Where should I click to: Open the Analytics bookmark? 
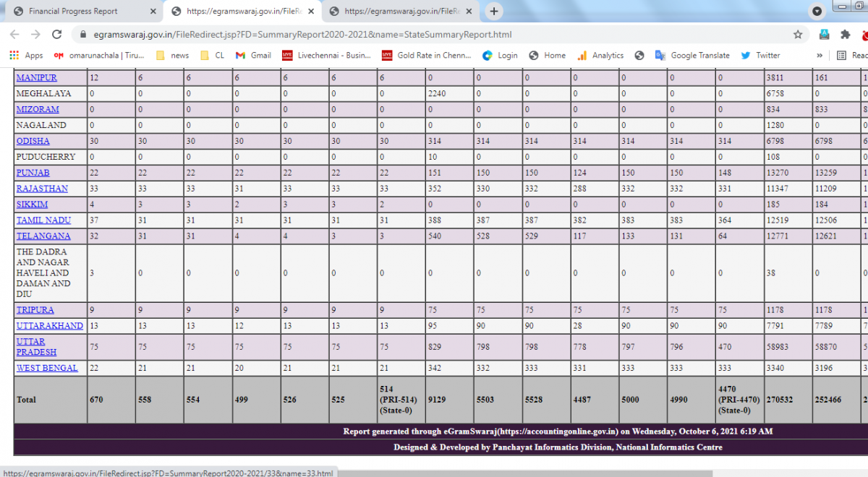(600, 56)
